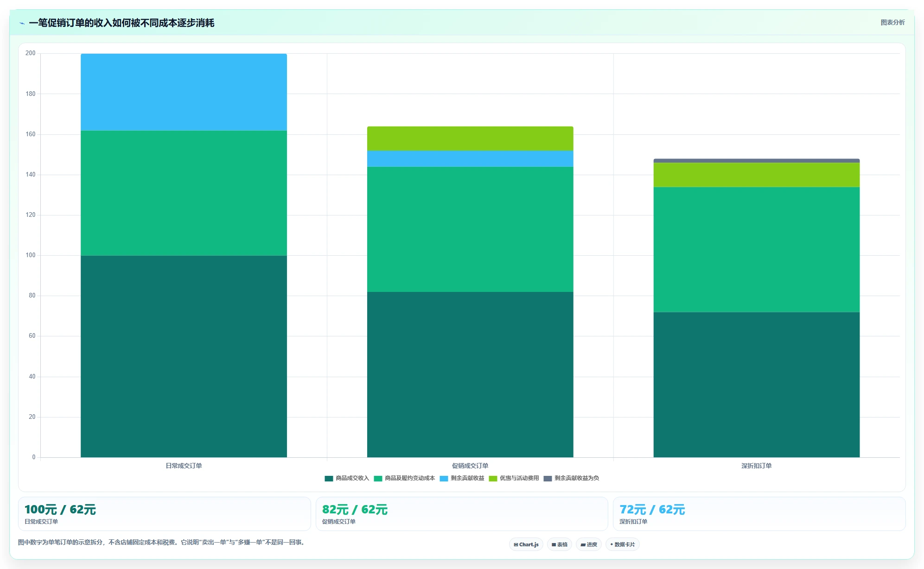Click the x-axis label 深折扣订单
Image resolution: width=924 pixels, height=569 pixels.
click(x=757, y=466)
